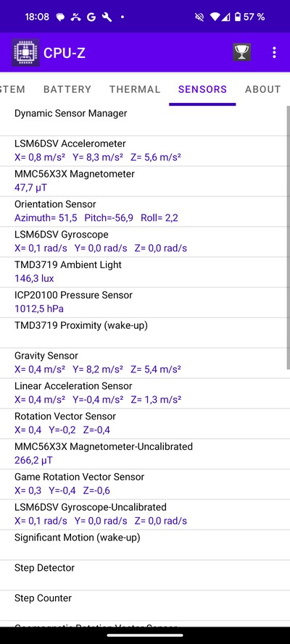Open the ABOUT tab

tap(263, 89)
